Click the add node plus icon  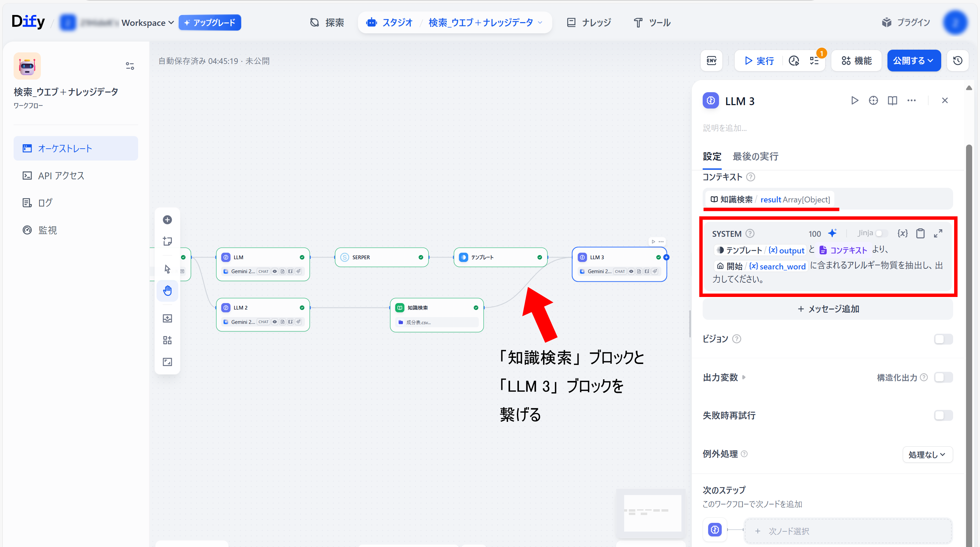point(167,220)
